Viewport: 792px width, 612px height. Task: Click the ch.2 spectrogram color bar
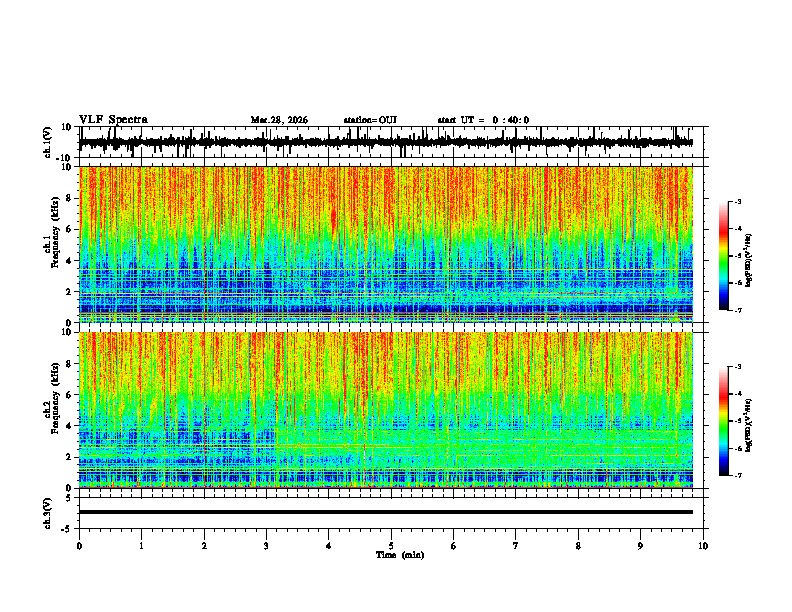coord(724,421)
